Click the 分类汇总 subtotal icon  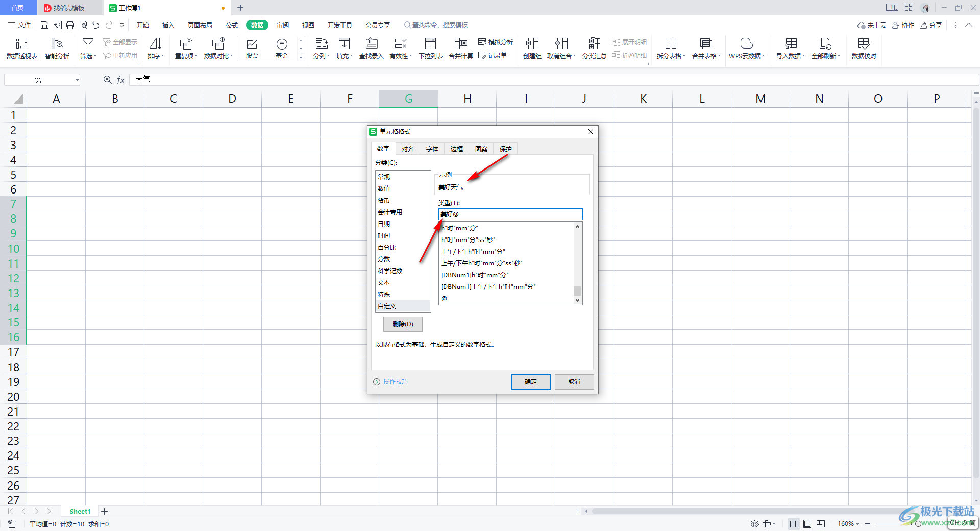pyautogui.click(x=595, y=44)
